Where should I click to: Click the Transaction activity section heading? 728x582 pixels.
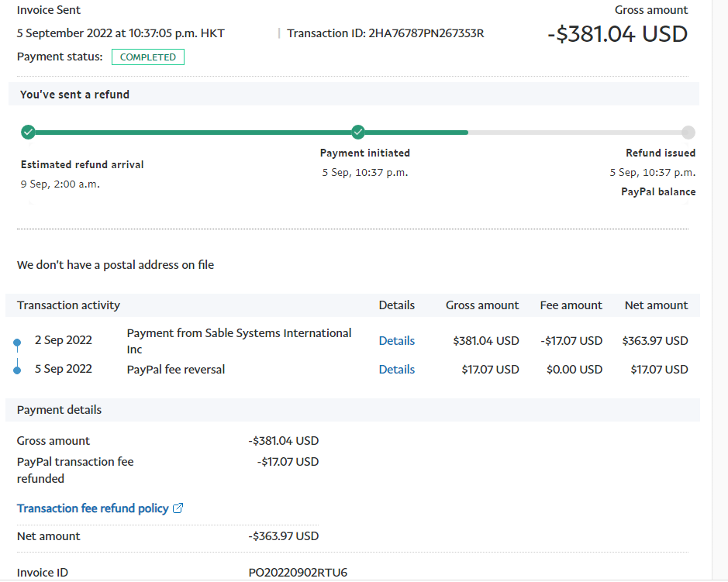click(x=68, y=305)
